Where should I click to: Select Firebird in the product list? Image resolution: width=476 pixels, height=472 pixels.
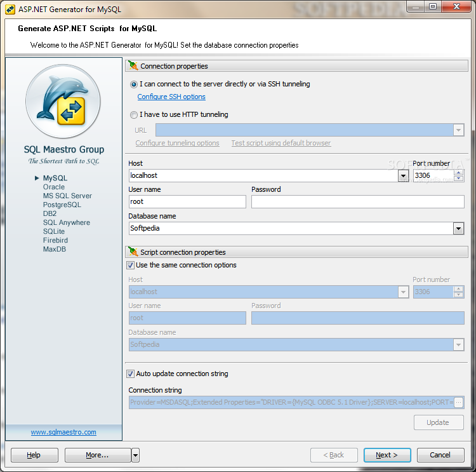click(55, 240)
